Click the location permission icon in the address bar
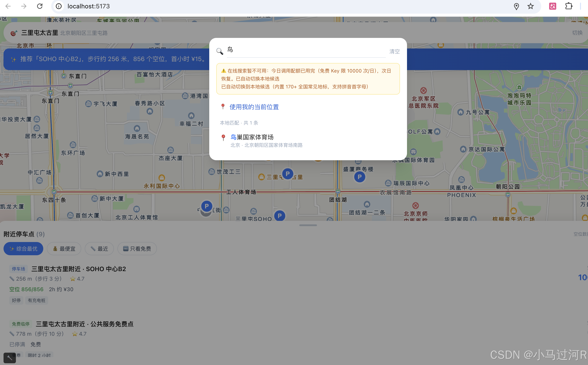This screenshot has height=365, width=588. click(516, 6)
